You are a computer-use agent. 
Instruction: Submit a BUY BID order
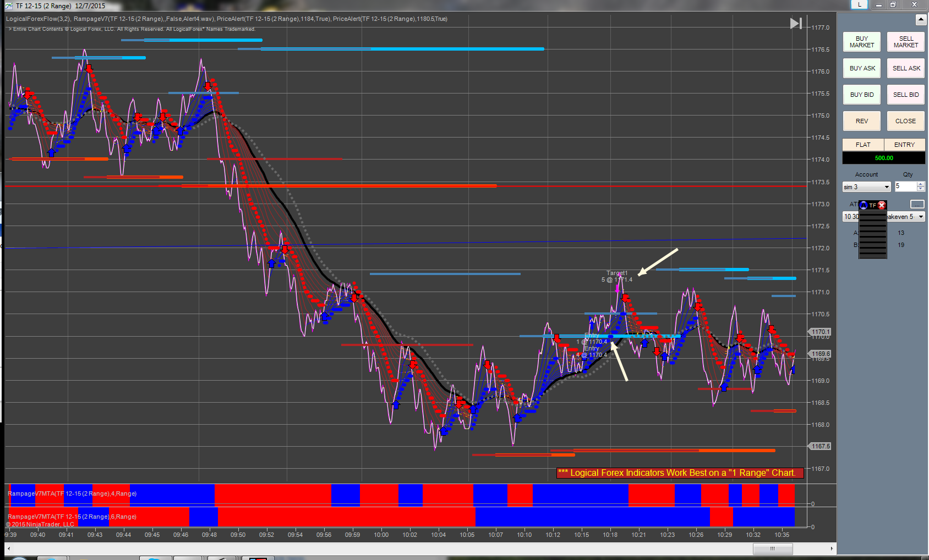coord(862,95)
